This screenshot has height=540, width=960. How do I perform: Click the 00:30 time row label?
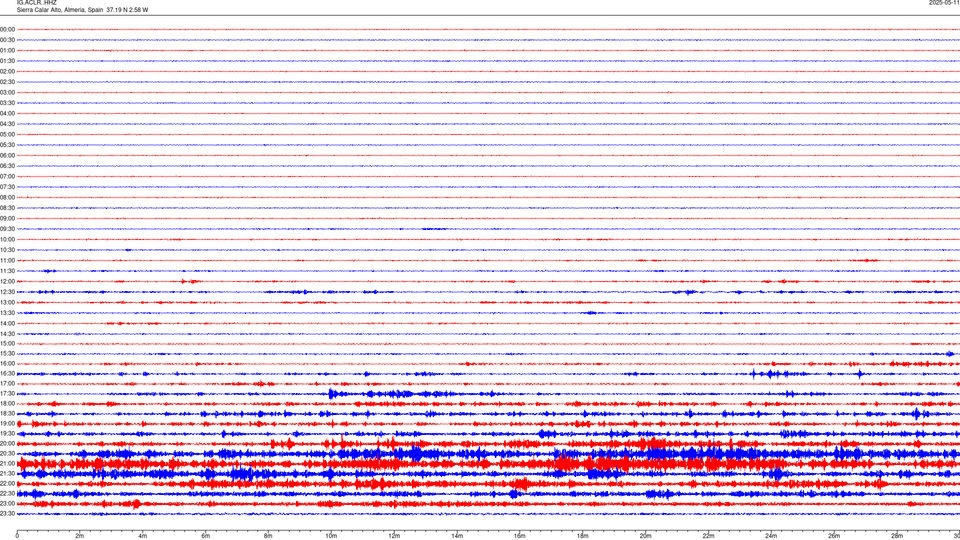(x=7, y=40)
